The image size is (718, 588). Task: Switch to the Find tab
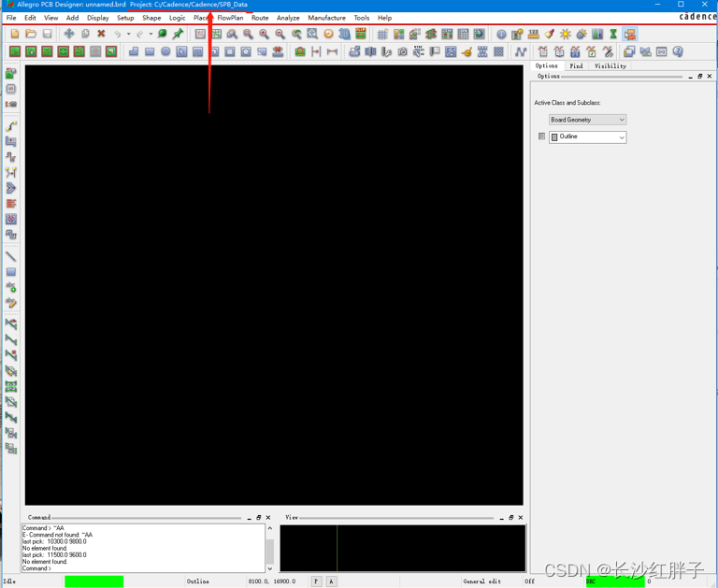click(x=576, y=66)
